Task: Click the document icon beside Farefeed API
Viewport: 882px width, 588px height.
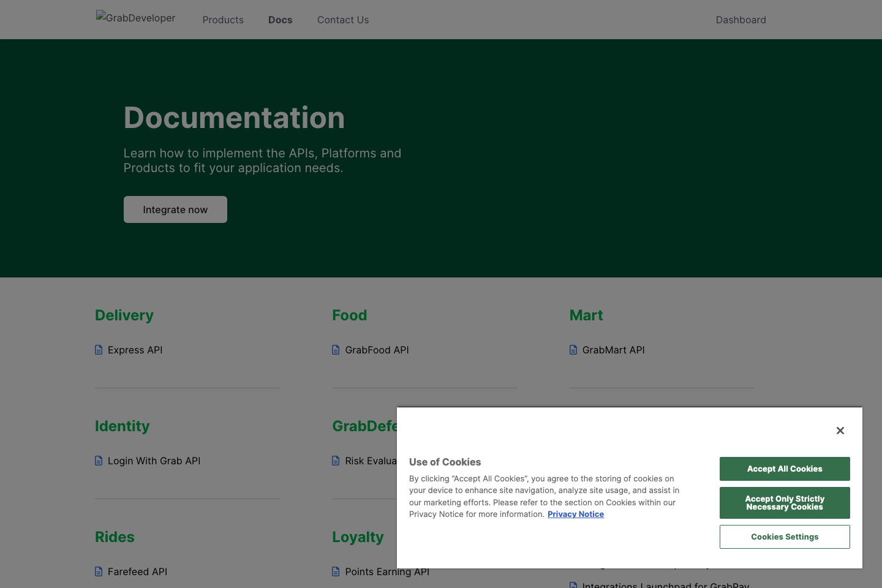Action: [99, 571]
